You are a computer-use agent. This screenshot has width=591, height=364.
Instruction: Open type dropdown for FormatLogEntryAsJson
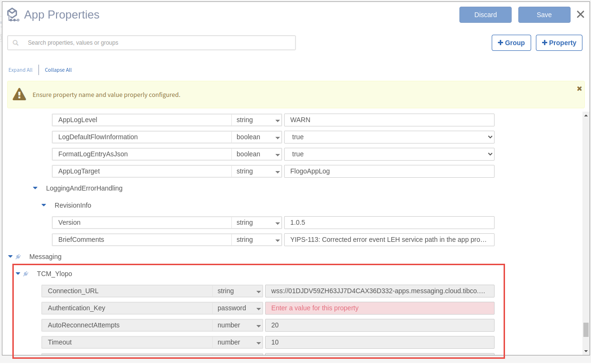257,154
